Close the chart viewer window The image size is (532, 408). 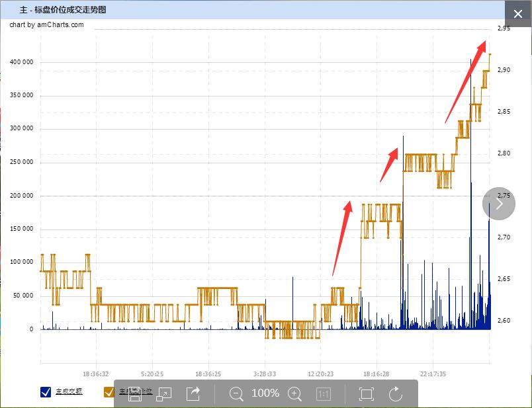coord(518,14)
